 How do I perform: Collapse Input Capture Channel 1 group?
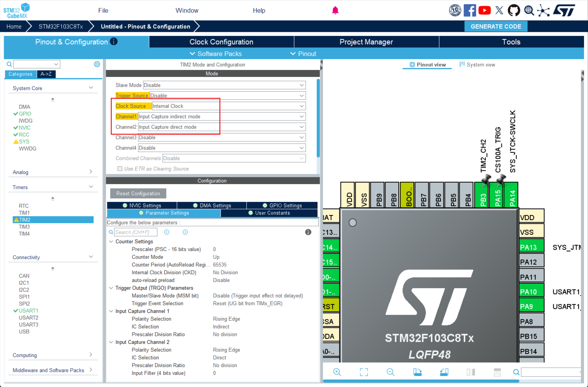[x=111, y=311]
